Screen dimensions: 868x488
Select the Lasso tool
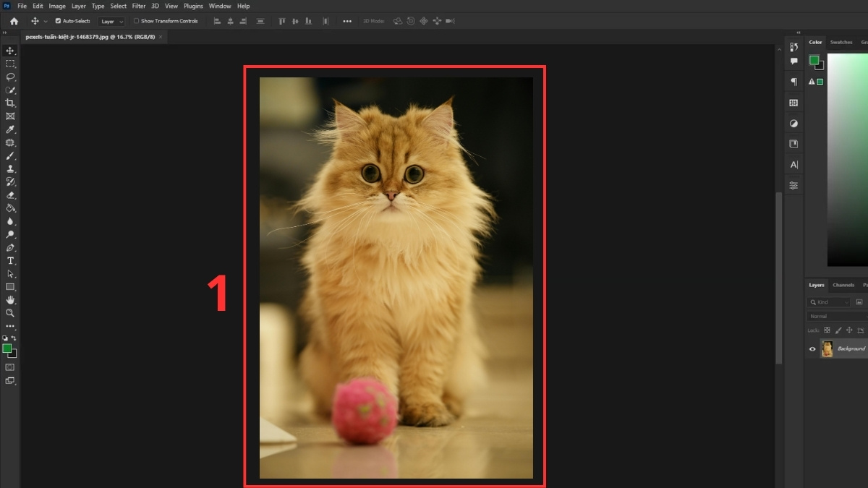10,77
